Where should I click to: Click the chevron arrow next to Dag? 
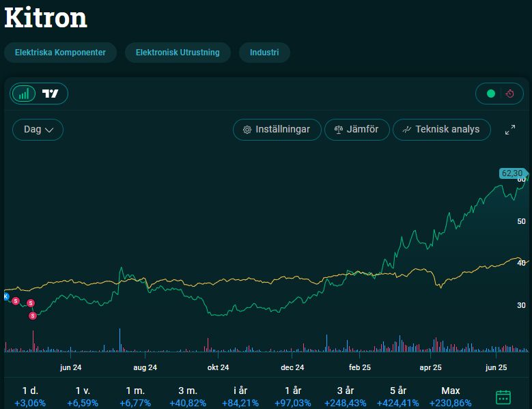pos(49,130)
